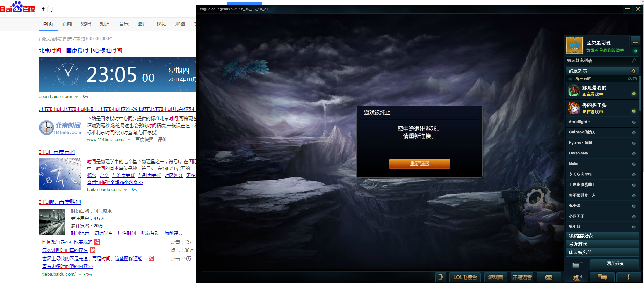Expand the 最近游戏 section

[x=602, y=244]
